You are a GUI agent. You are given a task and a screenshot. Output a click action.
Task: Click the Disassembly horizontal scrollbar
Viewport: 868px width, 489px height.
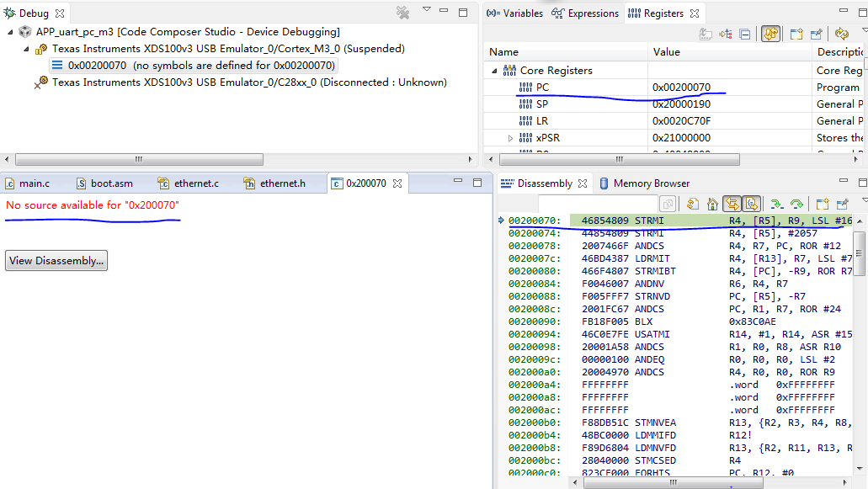(674, 483)
